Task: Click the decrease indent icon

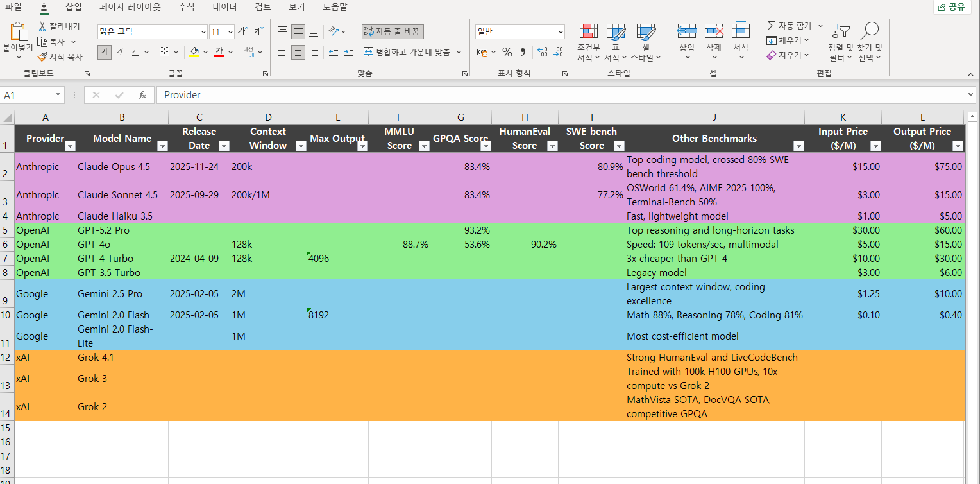Action: point(334,52)
